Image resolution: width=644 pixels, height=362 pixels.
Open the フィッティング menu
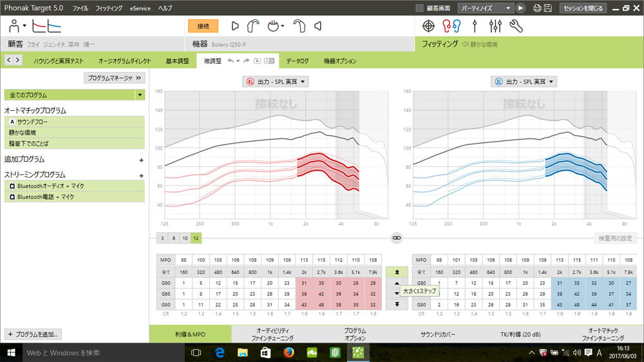(109, 8)
